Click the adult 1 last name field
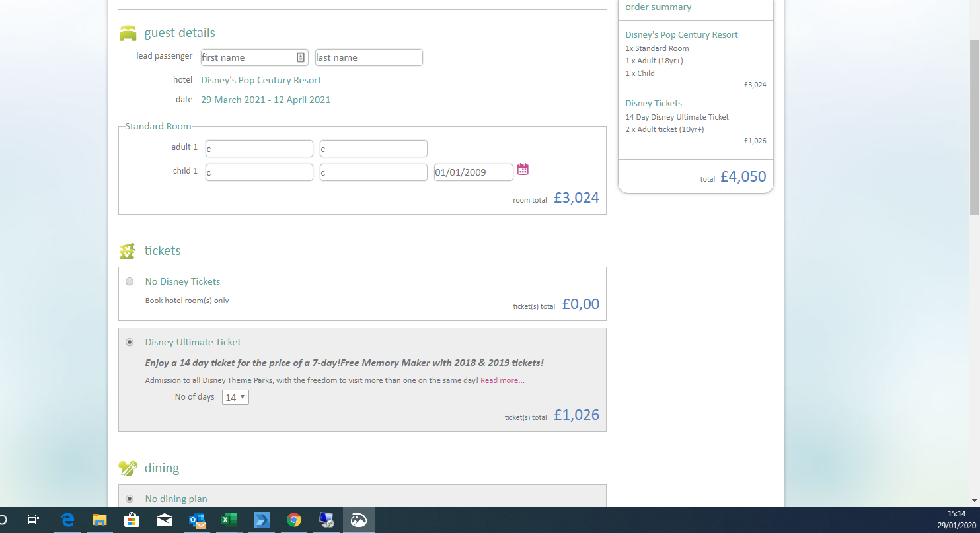980x533 pixels. point(373,149)
